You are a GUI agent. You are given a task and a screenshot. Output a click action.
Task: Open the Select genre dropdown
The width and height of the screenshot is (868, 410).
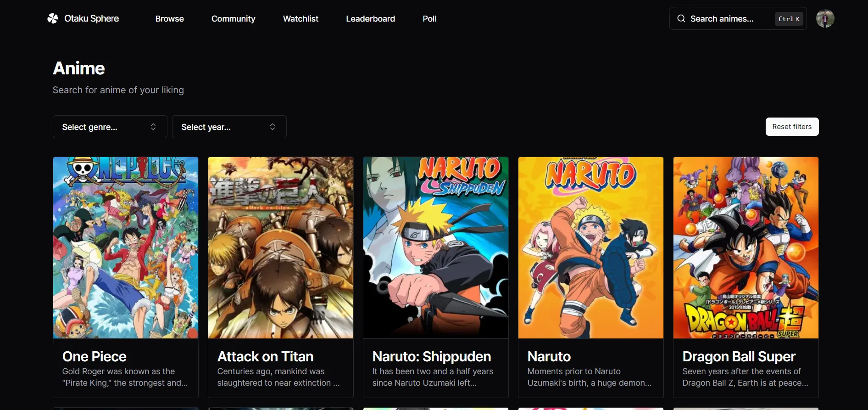(110, 127)
